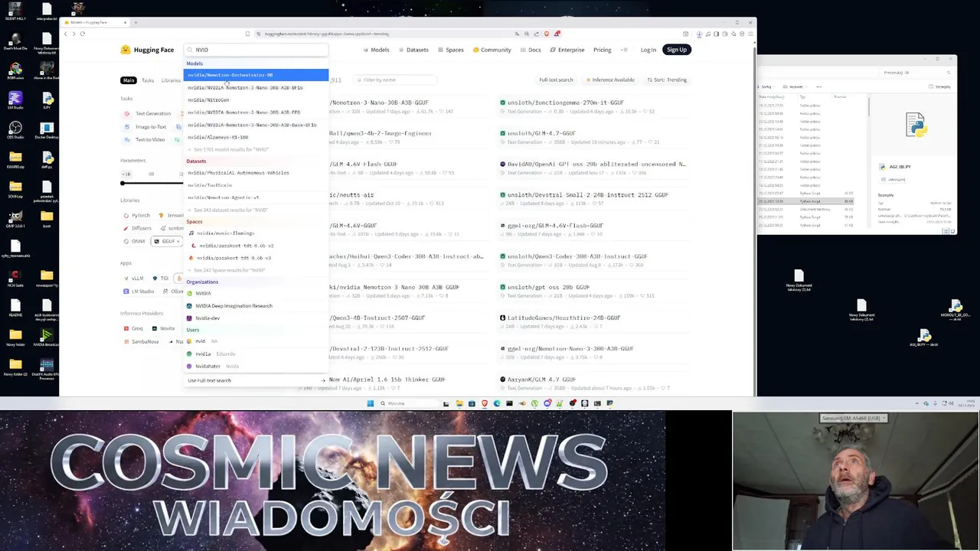Select the Groq inference provider

coord(133,328)
